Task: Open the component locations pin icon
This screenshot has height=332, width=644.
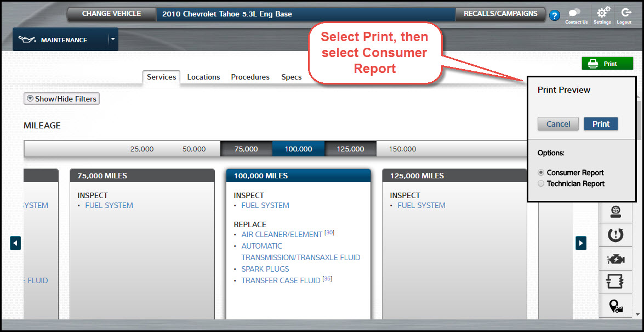Action: click(615, 306)
